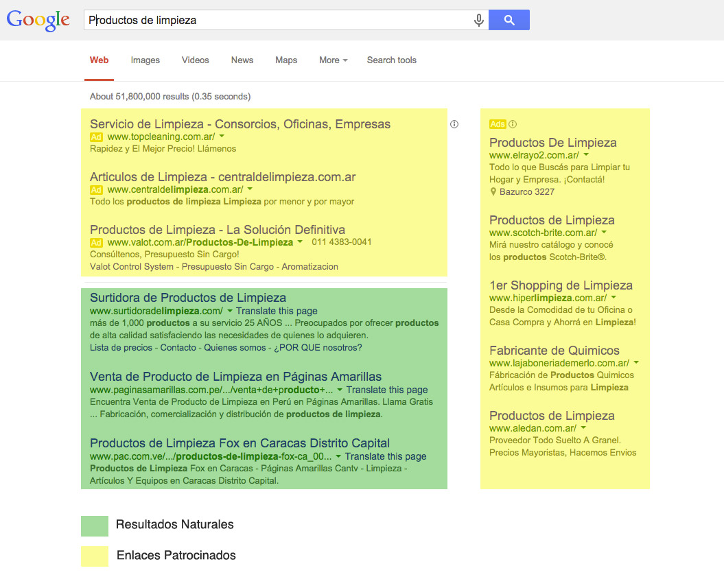The width and height of the screenshot is (724, 588).
Task: Click Presupuesto Sin Cargo ad sitelink
Action: pyautogui.click(x=228, y=266)
